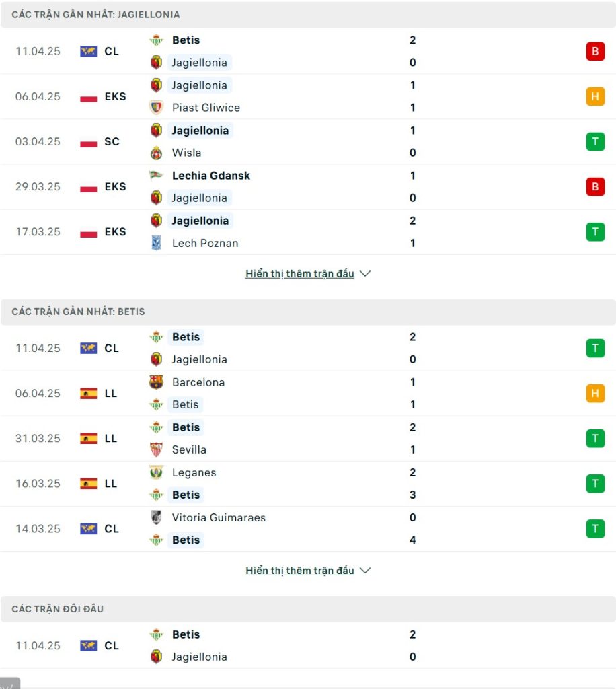Select the 'Các trận đối đầu' section header
The height and width of the screenshot is (689, 616).
[308, 609]
